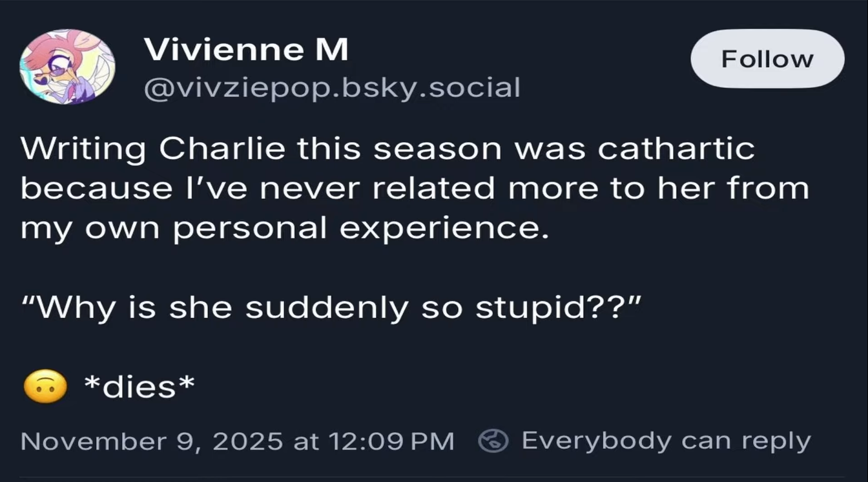868x482 pixels.
Task: Click the @vivziepop.bsky.social handle
Action: click(331, 88)
